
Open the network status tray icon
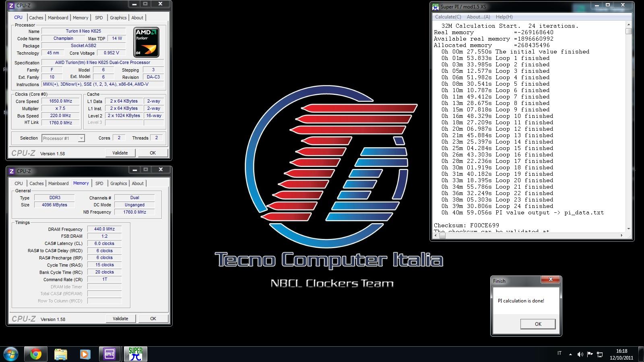(600, 354)
